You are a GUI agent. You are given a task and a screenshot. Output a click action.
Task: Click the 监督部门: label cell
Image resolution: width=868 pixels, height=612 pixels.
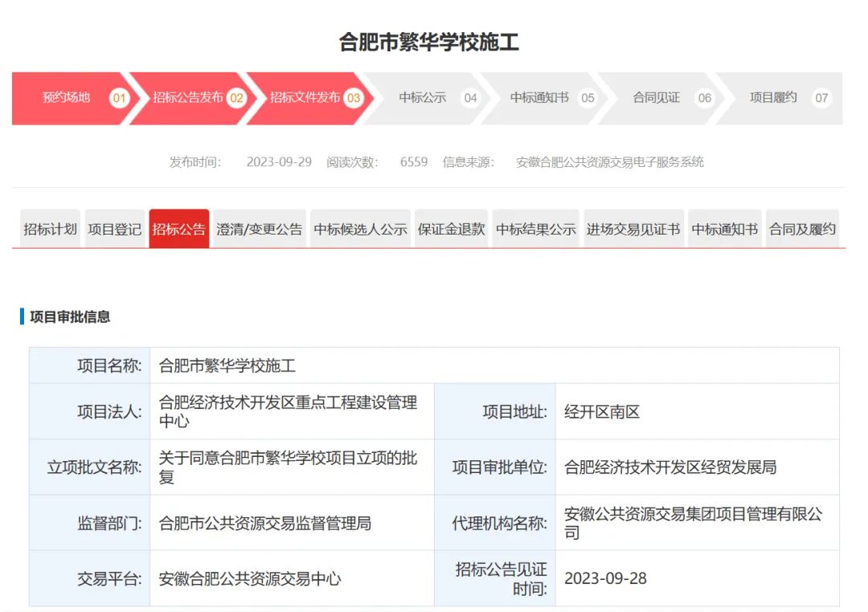pos(90,523)
